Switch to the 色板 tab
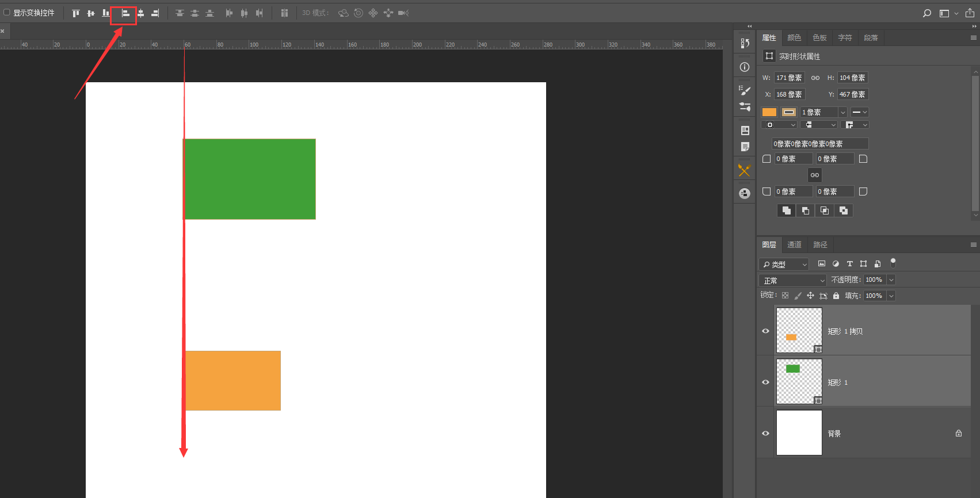 tap(819, 38)
